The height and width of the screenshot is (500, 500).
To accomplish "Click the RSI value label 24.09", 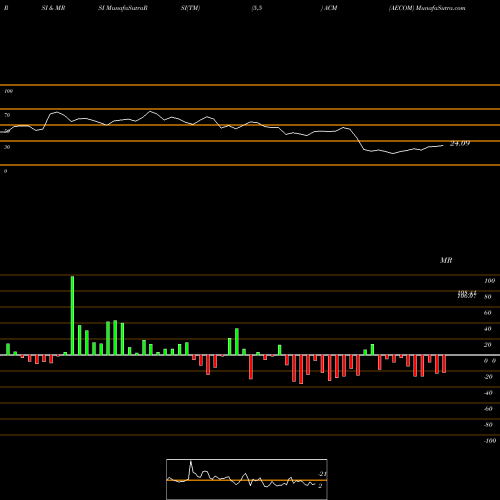I will 460,143.
